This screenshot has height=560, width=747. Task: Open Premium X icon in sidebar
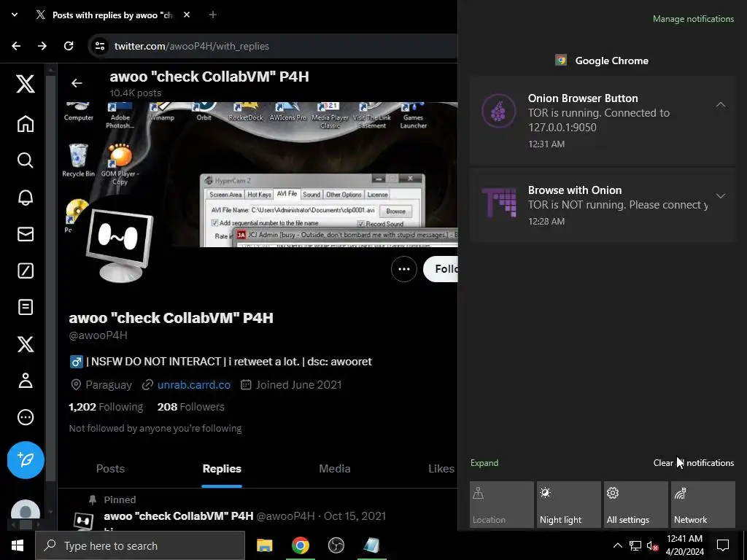pyautogui.click(x=26, y=344)
